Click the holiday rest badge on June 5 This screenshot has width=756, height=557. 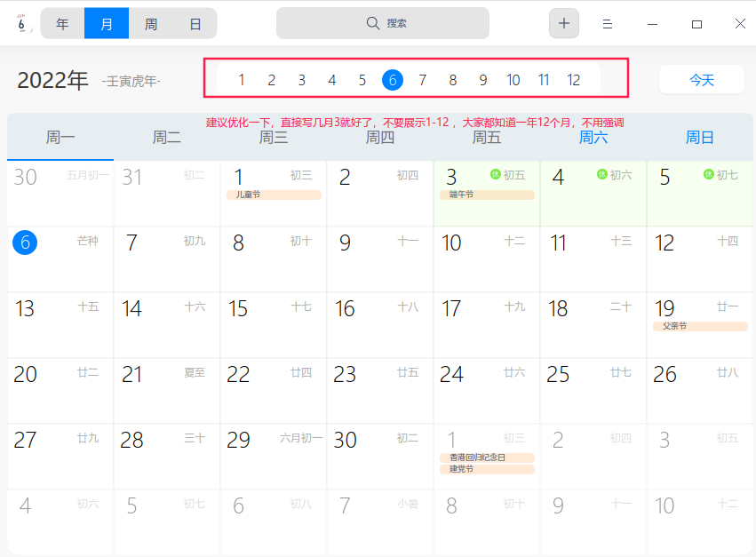pyautogui.click(x=708, y=174)
